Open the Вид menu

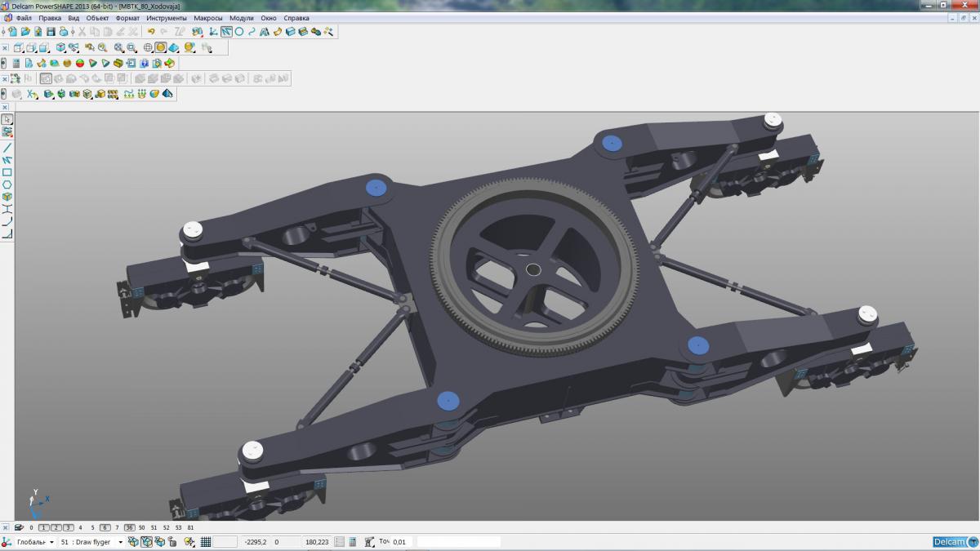[x=73, y=18]
